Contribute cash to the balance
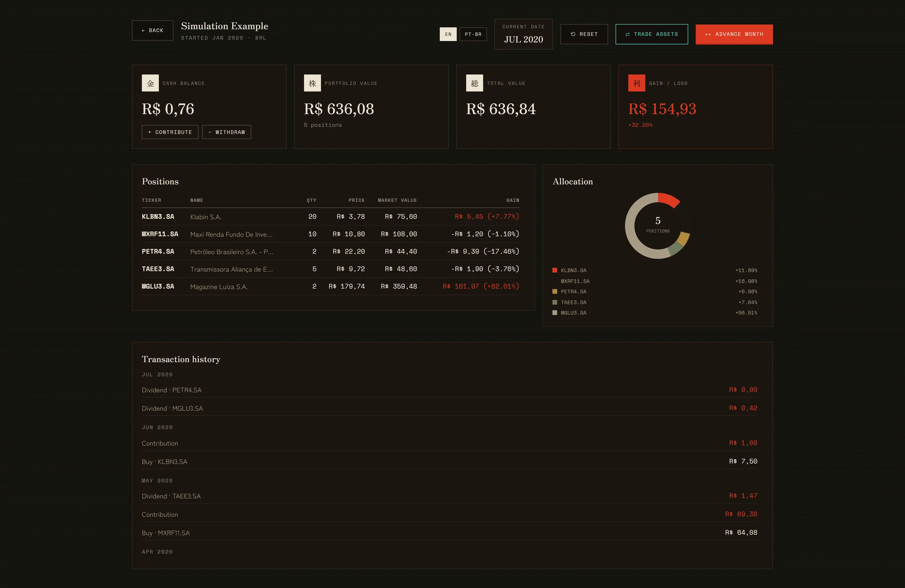Screen dimensions: 905x588 (170, 132)
